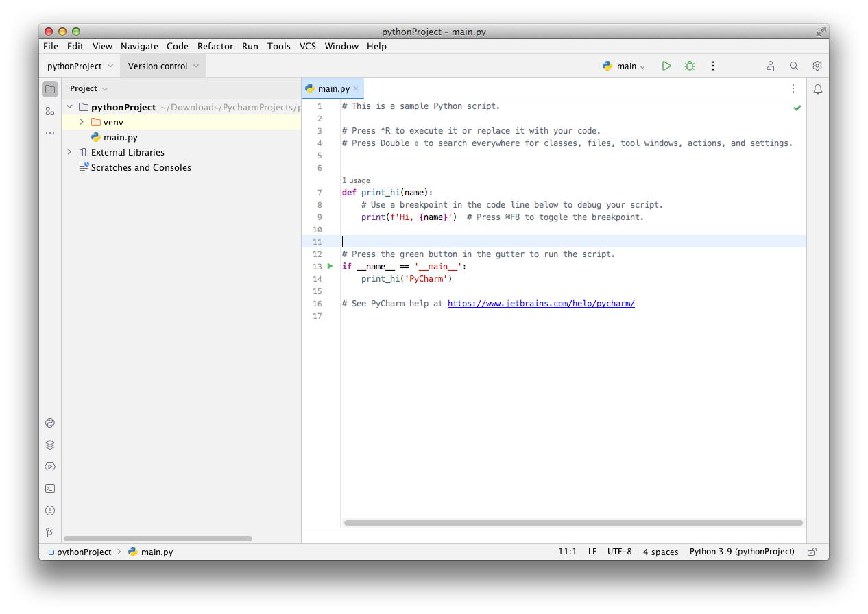The image size is (868, 614).
Task: Click Search Everywhere magnifier icon
Action: (x=794, y=66)
